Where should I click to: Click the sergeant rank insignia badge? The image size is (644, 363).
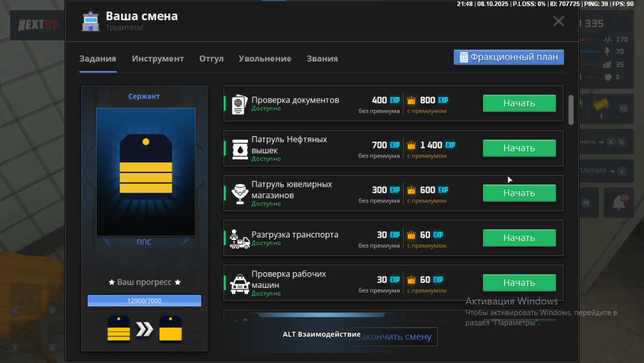pyautogui.click(x=145, y=166)
